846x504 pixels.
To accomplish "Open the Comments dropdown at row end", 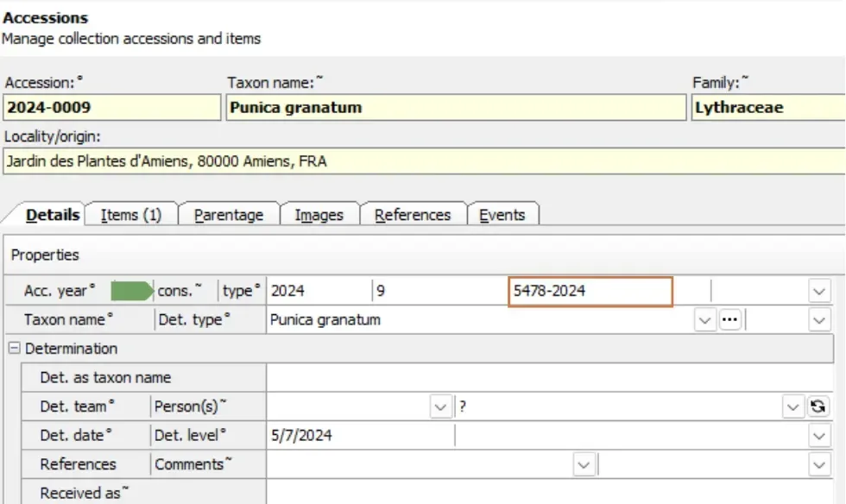I will (x=819, y=464).
